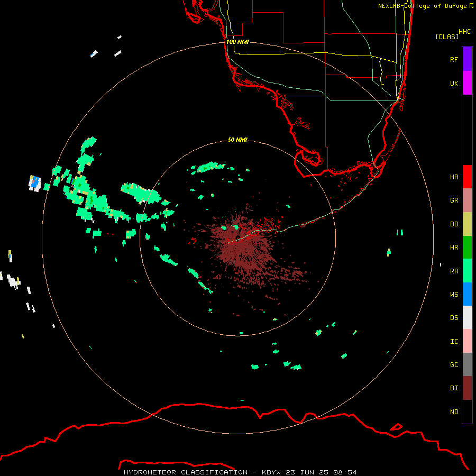The image size is (476, 476).
Task: Click the RF legend label
Action: pyautogui.click(x=454, y=59)
